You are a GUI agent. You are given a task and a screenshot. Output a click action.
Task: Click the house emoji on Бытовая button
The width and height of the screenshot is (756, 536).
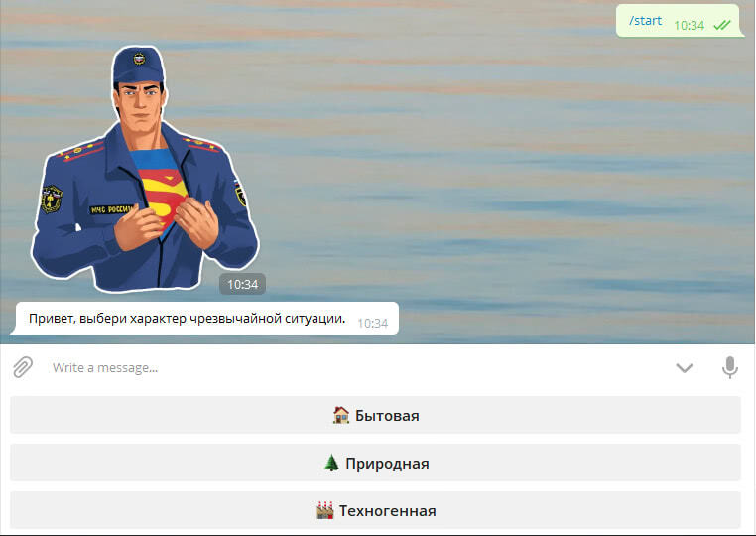(341, 415)
